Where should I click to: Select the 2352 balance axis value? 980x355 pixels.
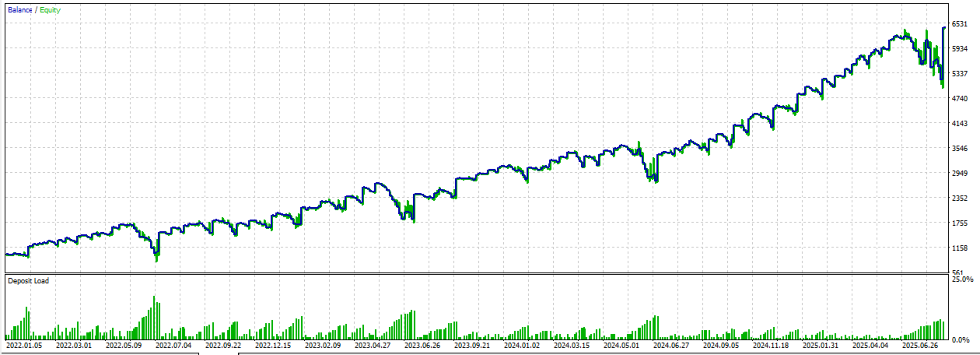click(x=959, y=199)
